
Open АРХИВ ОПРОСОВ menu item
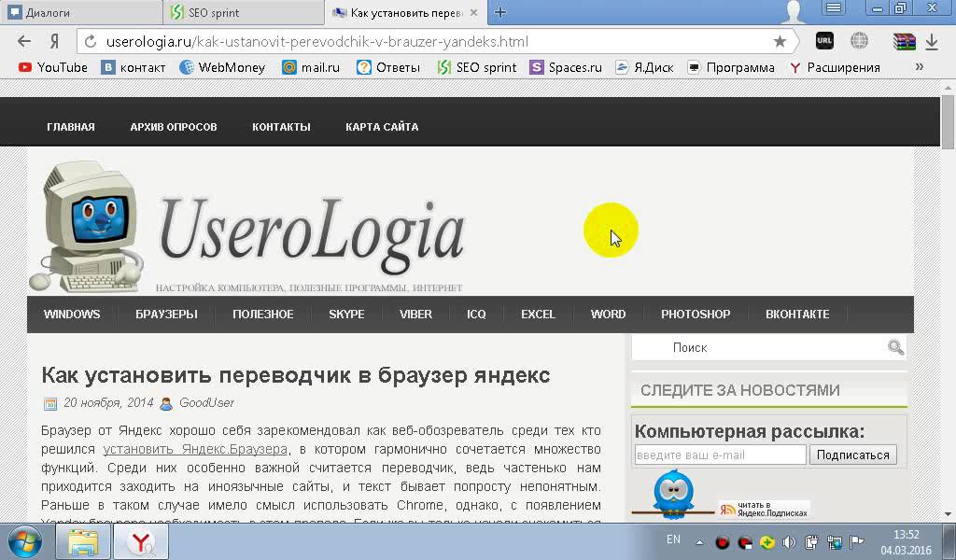[174, 127]
